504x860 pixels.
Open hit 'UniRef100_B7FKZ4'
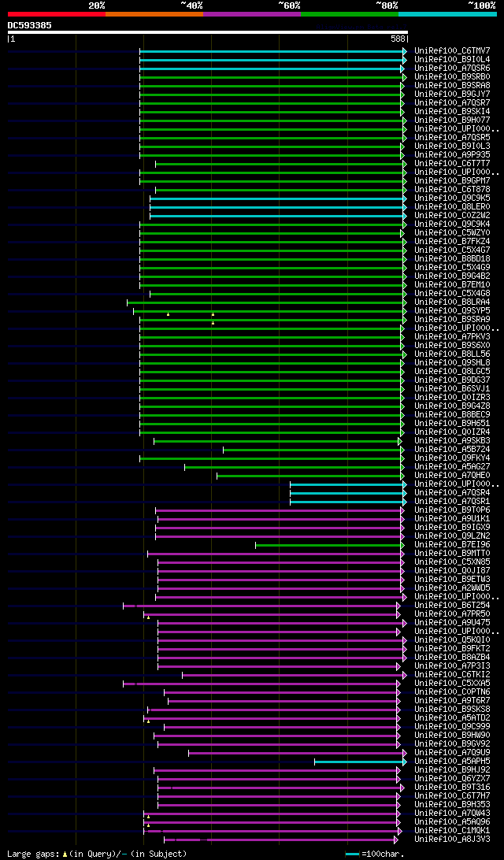452,242
